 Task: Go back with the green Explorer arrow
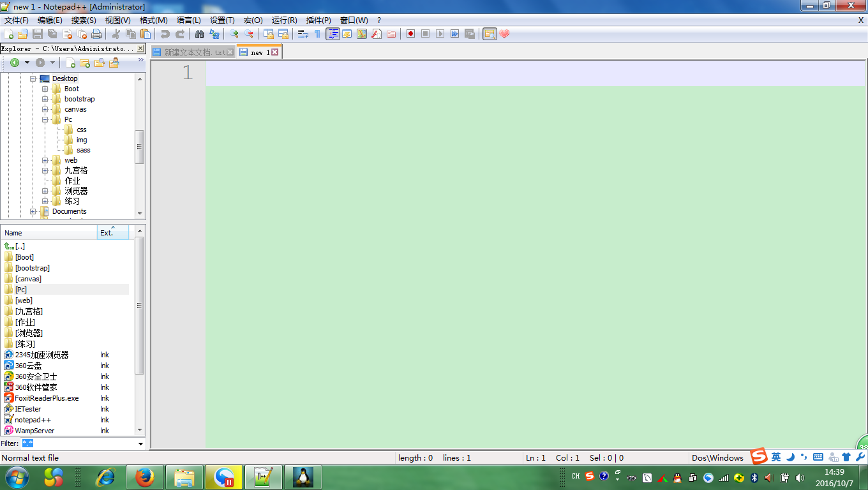pyautogui.click(x=14, y=63)
